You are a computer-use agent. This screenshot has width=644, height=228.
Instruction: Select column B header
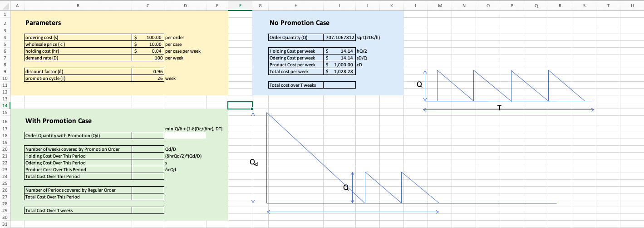coord(78,5)
